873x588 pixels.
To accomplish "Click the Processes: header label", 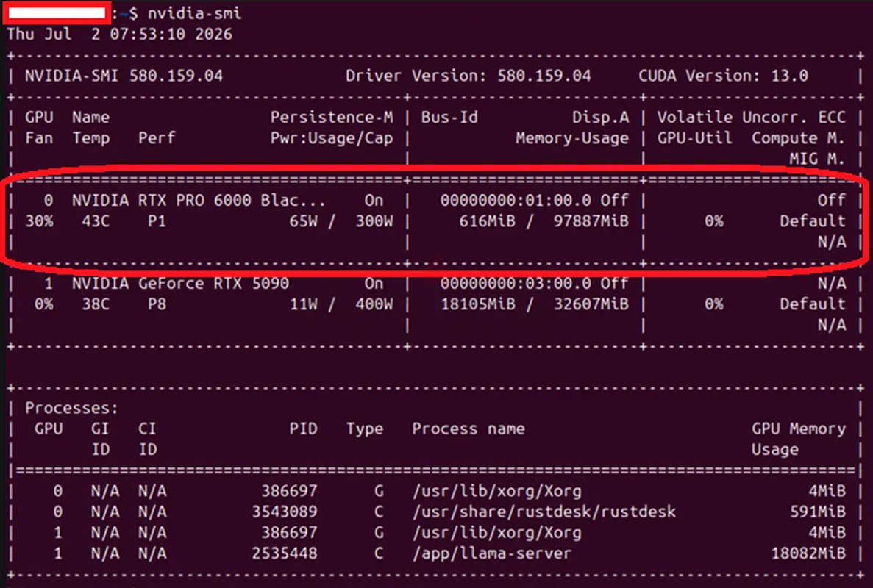I will pos(71,409).
